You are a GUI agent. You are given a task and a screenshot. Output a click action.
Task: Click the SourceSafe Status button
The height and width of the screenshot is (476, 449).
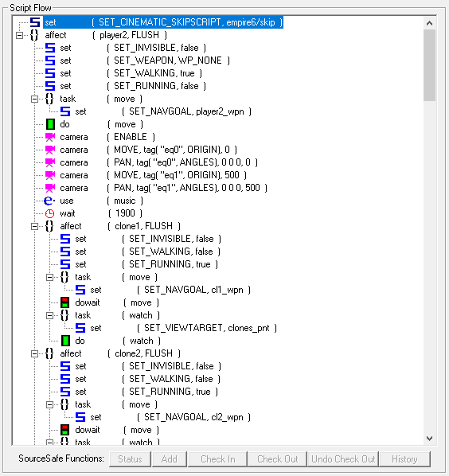pos(130,459)
